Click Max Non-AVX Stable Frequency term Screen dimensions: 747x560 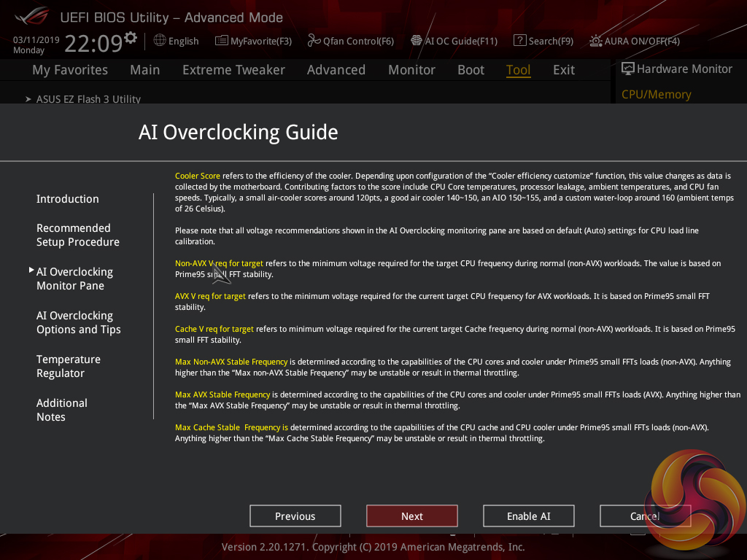click(x=231, y=362)
